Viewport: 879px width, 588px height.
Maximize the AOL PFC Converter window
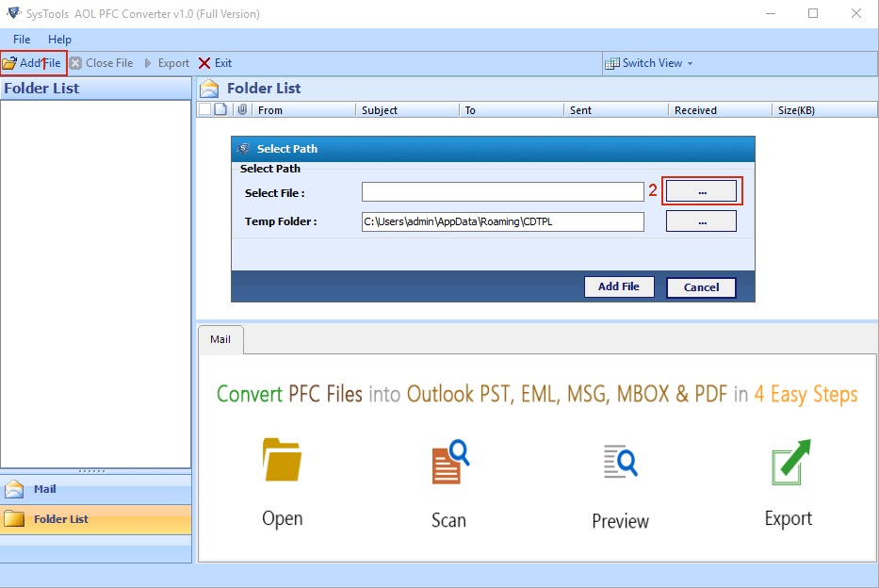813,13
